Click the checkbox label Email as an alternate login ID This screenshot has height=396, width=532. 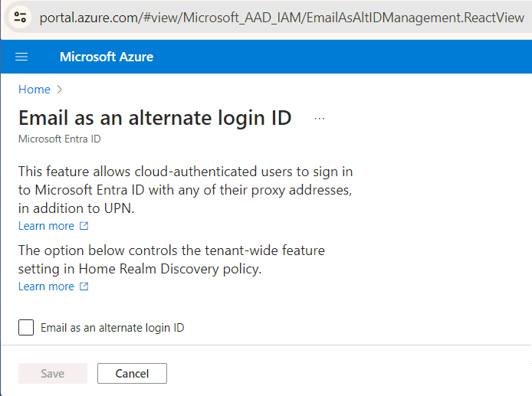(113, 328)
